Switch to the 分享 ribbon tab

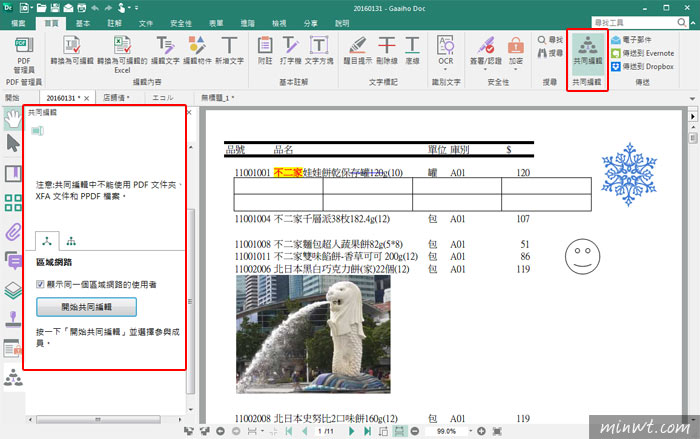tap(311, 23)
